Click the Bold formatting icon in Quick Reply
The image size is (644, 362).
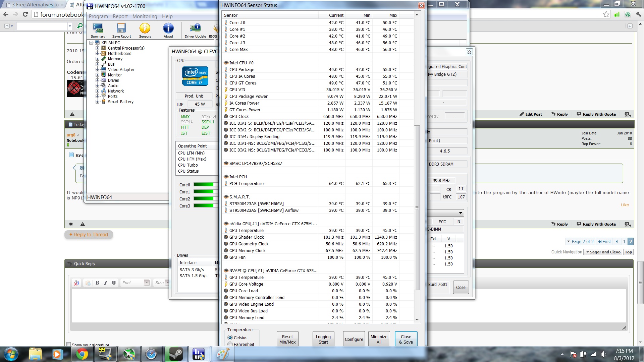coord(97,283)
